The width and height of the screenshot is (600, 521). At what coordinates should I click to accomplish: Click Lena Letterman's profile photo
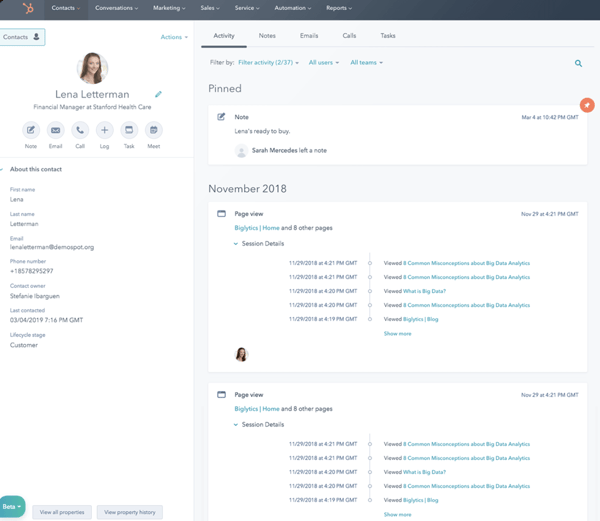92,68
